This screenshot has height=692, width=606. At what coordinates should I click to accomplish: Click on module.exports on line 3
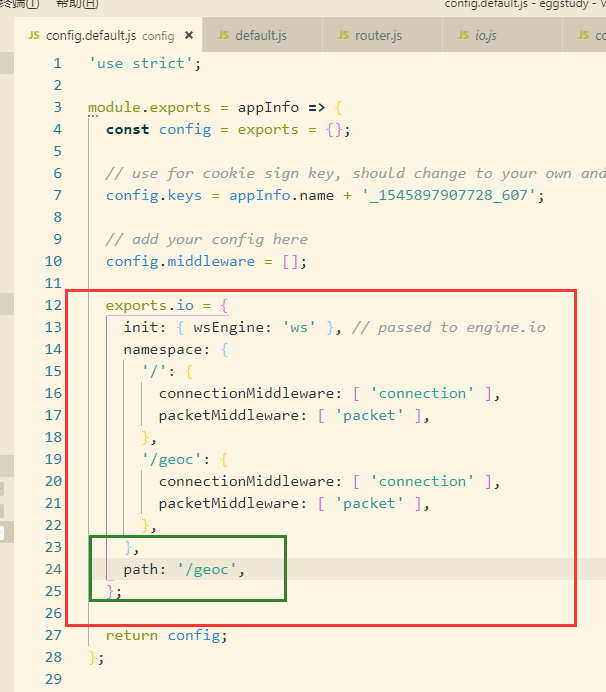pyautogui.click(x=149, y=107)
